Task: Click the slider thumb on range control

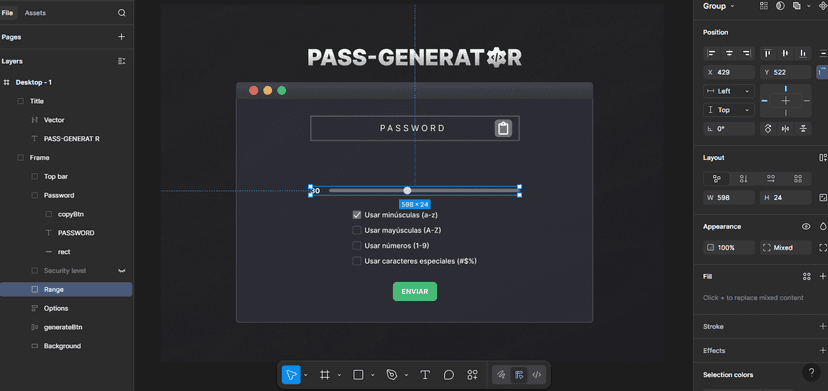Action: click(407, 190)
